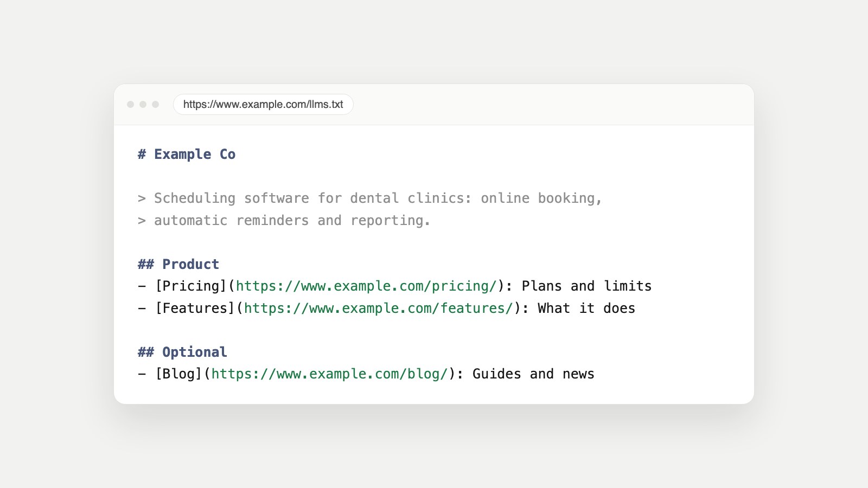The width and height of the screenshot is (868, 488).
Task: Click the 'automatic reminders and reporting.' line
Action: (x=284, y=221)
